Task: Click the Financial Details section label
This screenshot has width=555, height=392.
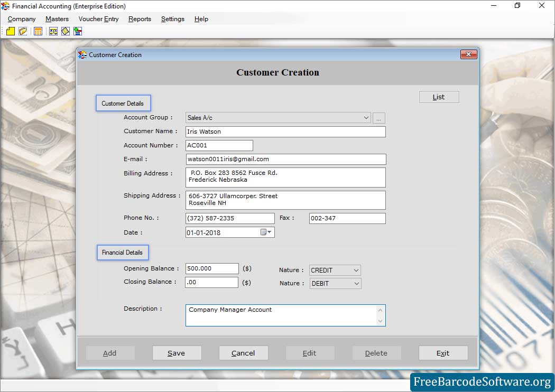Action: (x=123, y=253)
